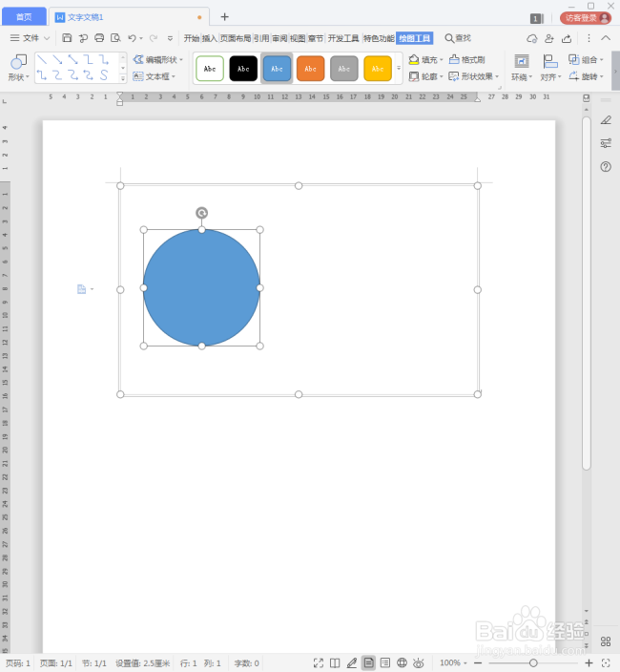Switch to the 页面布局 ribbon tab
This screenshot has width=620, height=672.
tap(236, 38)
